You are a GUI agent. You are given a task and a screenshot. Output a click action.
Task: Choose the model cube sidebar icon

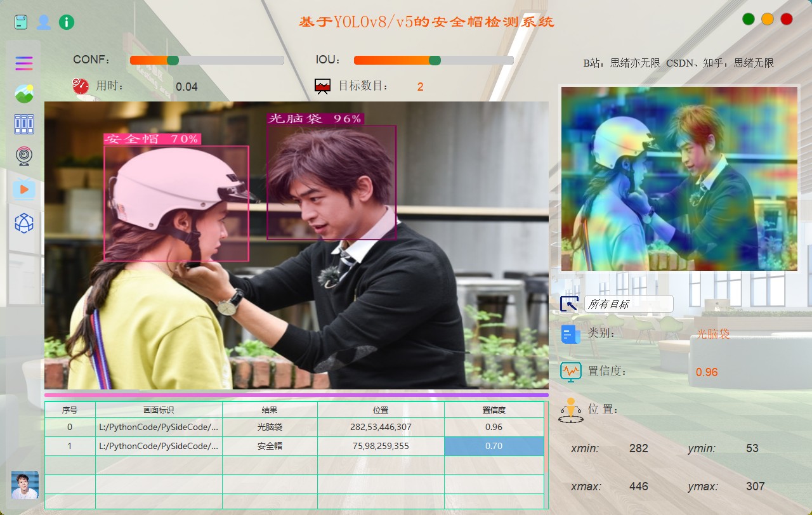point(24,223)
